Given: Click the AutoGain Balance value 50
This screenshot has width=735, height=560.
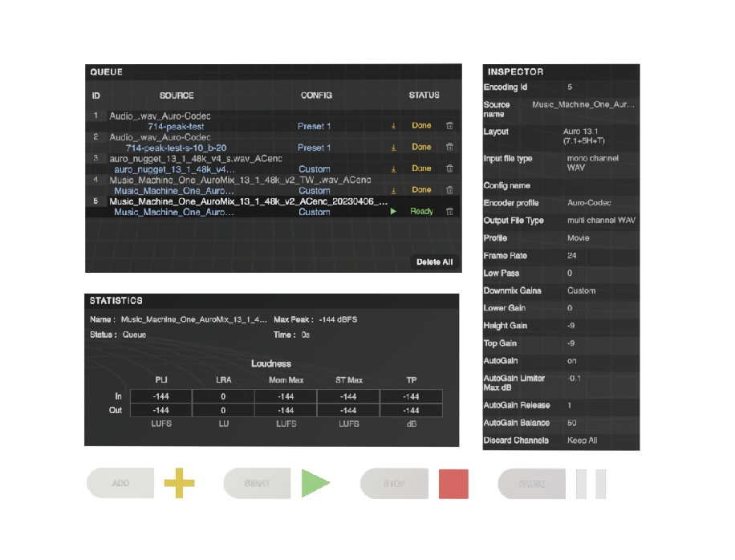Looking at the screenshot, I should 572,423.
